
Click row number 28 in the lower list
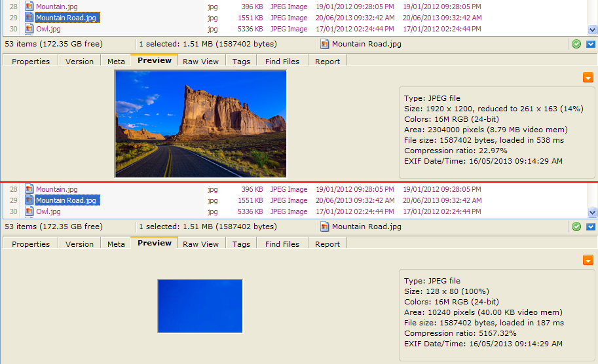pos(13,189)
